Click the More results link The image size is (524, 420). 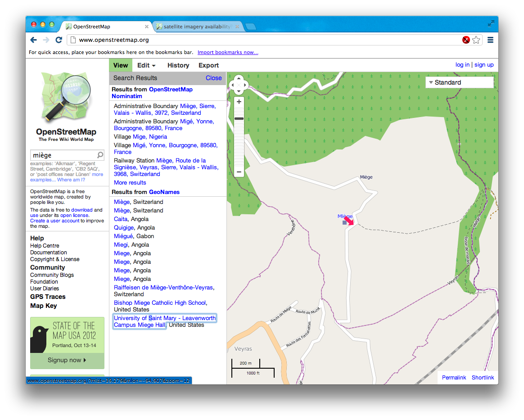tap(130, 182)
